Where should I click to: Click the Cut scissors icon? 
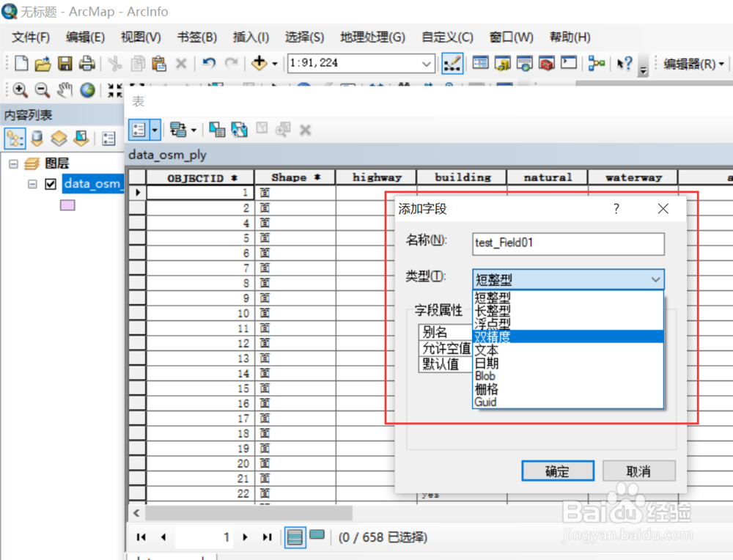[x=115, y=63]
